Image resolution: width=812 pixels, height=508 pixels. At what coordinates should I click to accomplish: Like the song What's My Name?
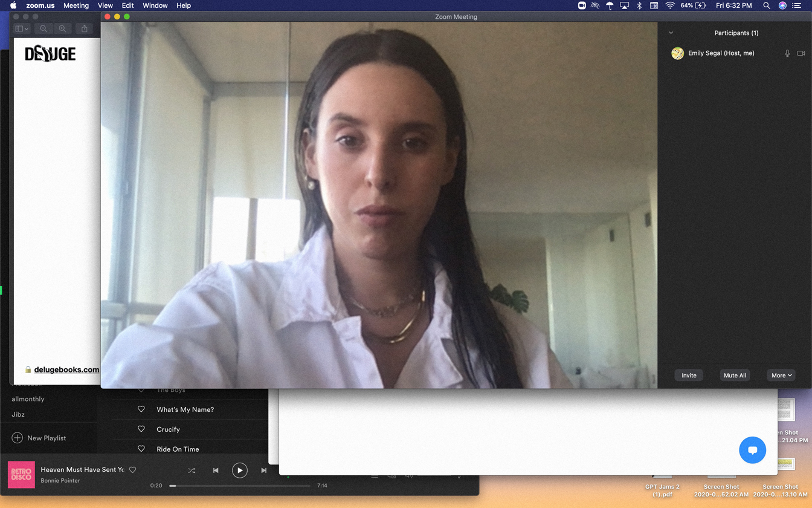point(141,409)
